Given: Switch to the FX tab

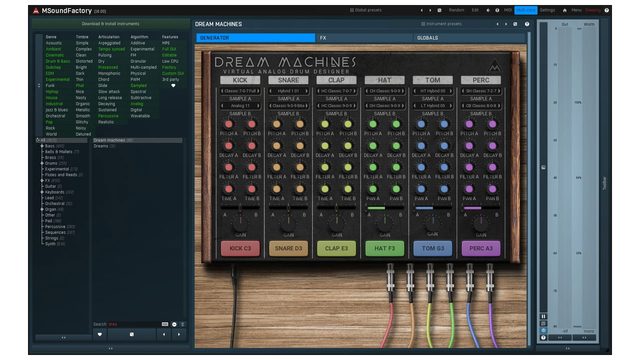Looking at the screenshot, I should click(x=364, y=38).
